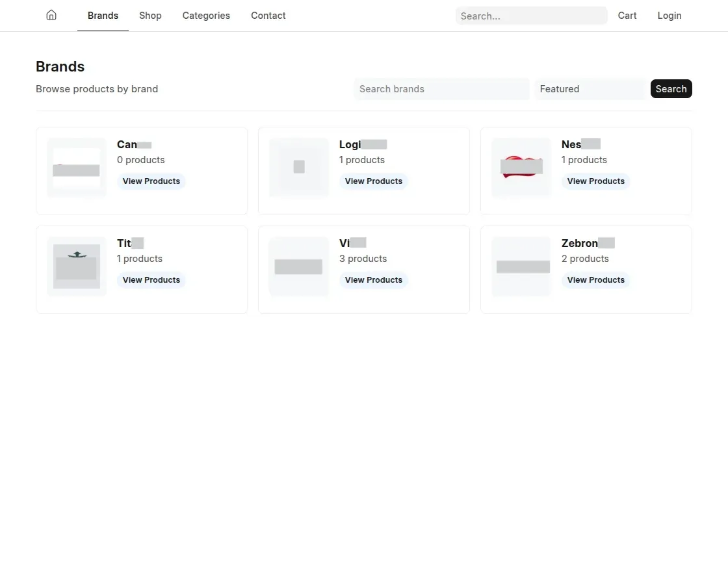
Task: View Products for the Zebron brand
Action: click(595, 280)
